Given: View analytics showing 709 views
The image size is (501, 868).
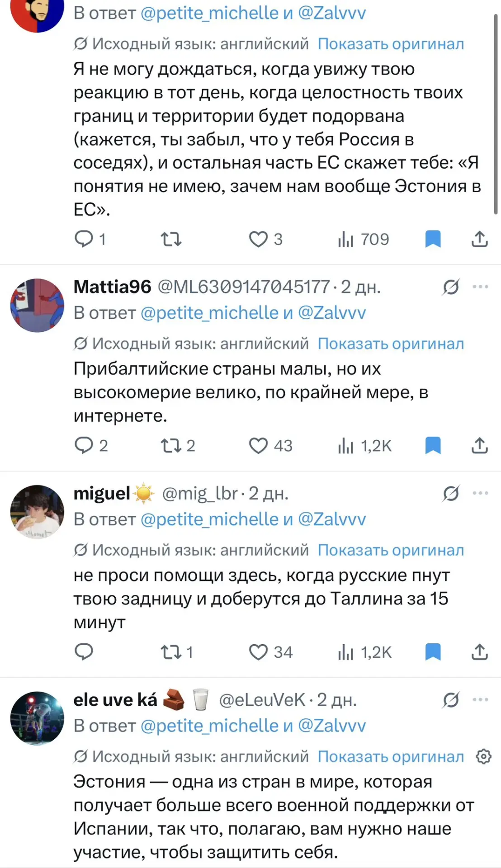Looking at the screenshot, I should tap(363, 239).
